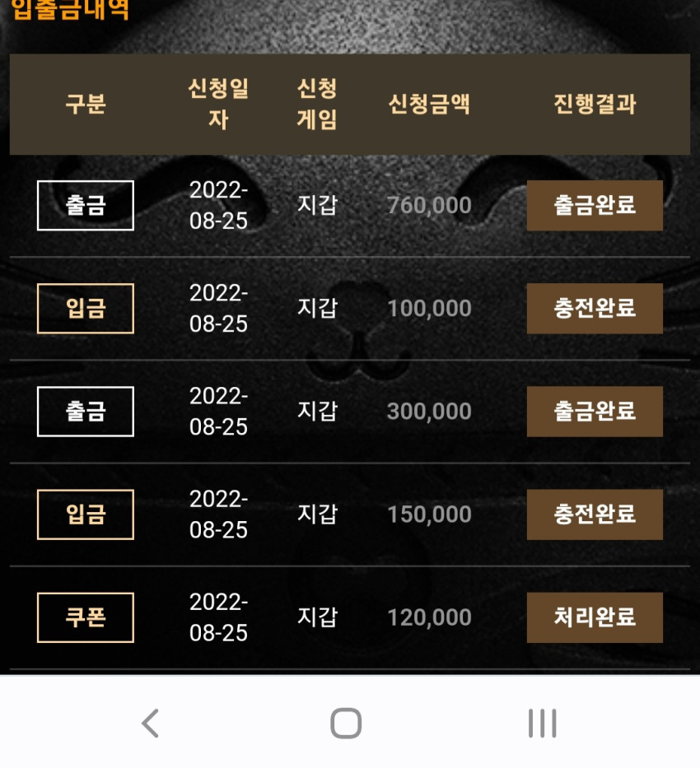Click 처리완료 button for the 120,000 coupon
This screenshot has width=700, height=768.
(x=595, y=617)
